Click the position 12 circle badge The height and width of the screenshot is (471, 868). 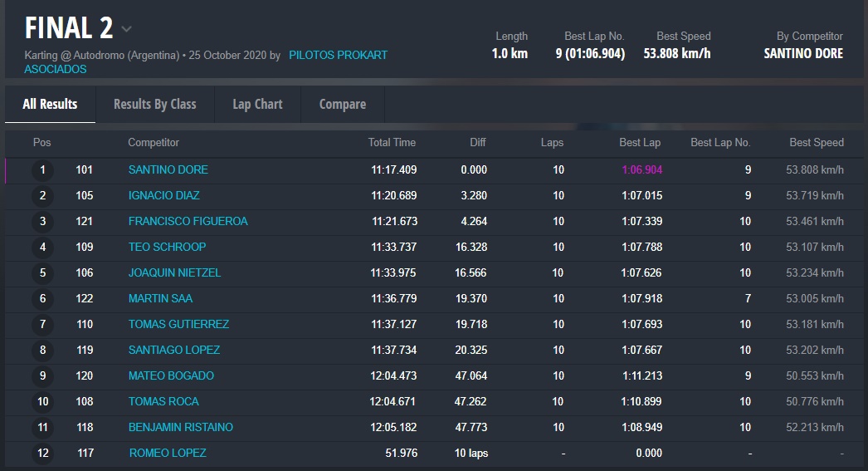coord(42,454)
